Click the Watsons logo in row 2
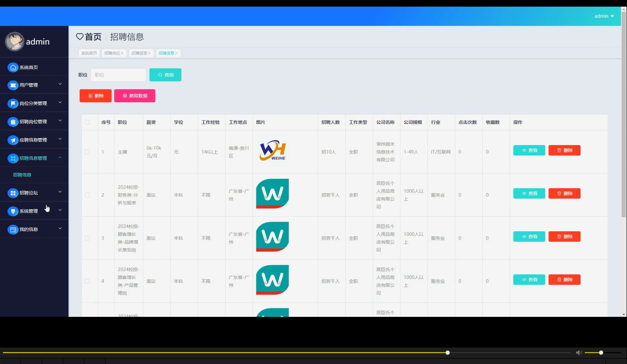Viewport: 627px width, 364px height. coord(273,193)
